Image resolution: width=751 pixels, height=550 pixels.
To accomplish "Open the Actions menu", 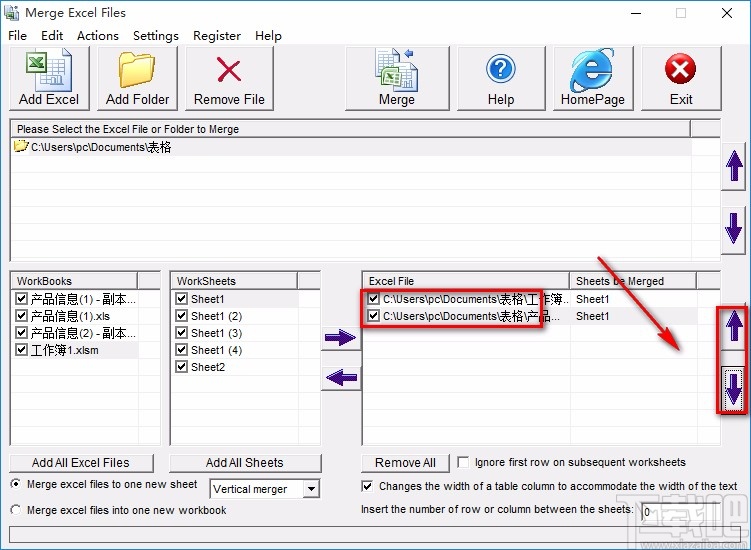I will (x=98, y=36).
